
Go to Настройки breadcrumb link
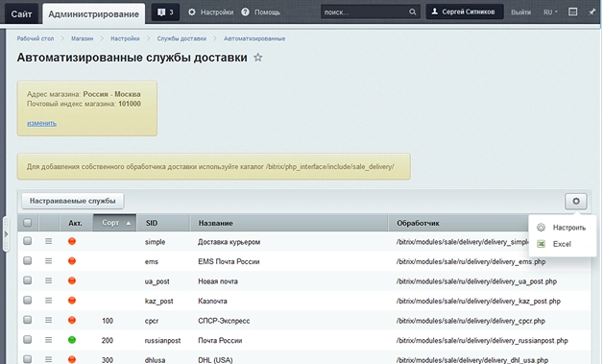125,38
